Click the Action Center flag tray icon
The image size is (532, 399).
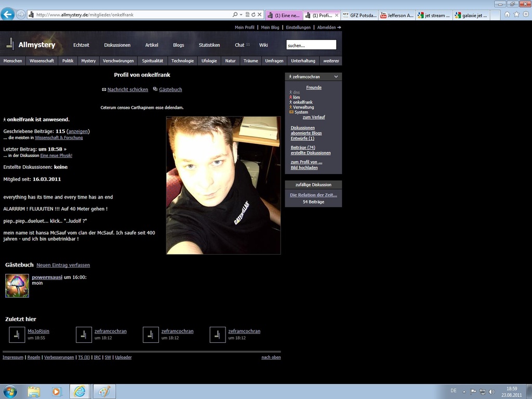click(x=473, y=392)
